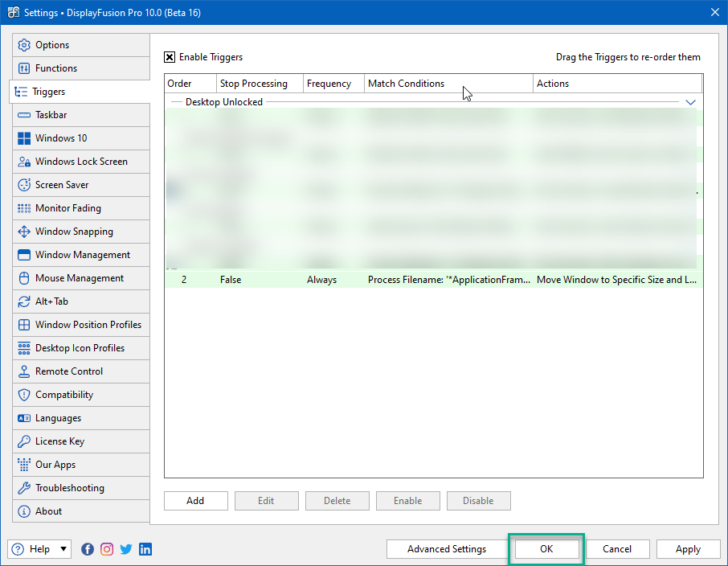Click the Taskbar icon in sidebar
Image resolution: width=728 pixels, height=566 pixels.
pyautogui.click(x=23, y=115)
